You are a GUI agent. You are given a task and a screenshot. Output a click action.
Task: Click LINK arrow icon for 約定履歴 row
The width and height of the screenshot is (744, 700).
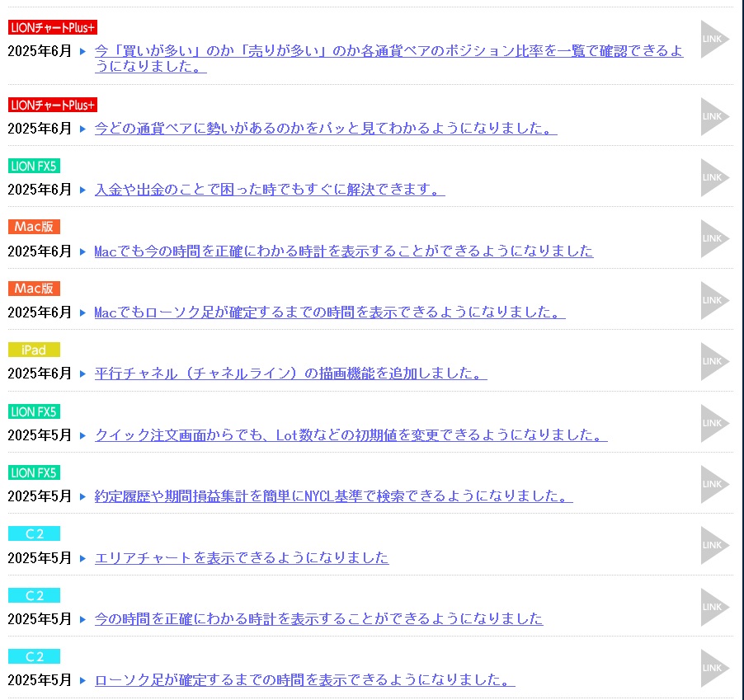[x=714, y=484]
